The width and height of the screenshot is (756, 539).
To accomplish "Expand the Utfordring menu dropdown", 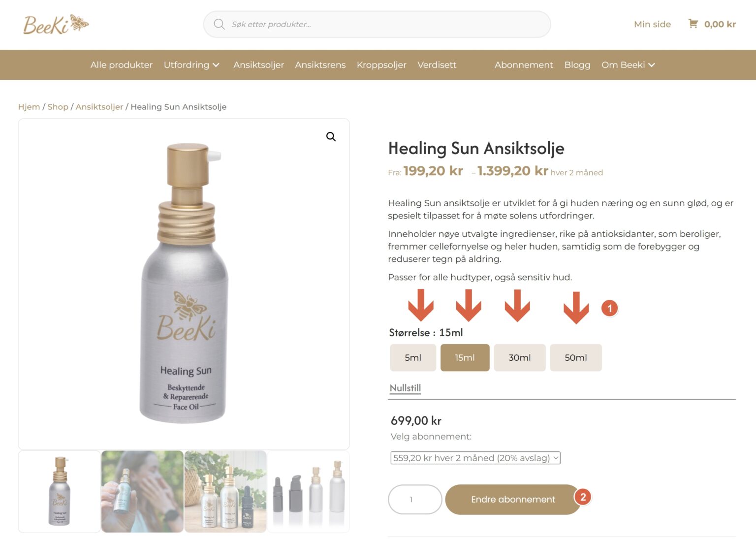I will [x=192, y=65].
